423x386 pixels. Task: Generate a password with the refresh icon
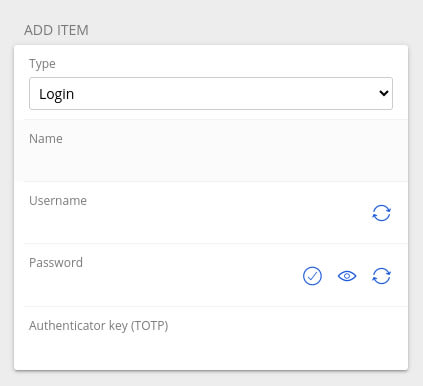381,276
